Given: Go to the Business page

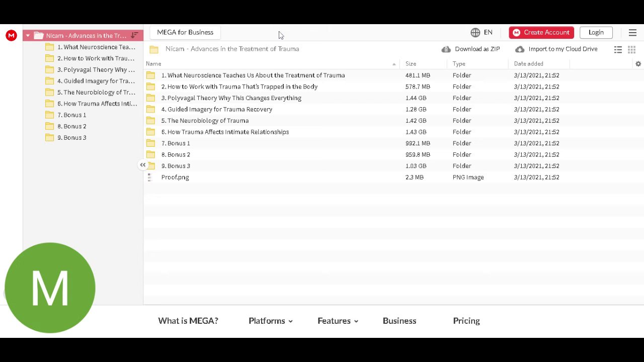Looking at the screenshot, I should 399,321.
